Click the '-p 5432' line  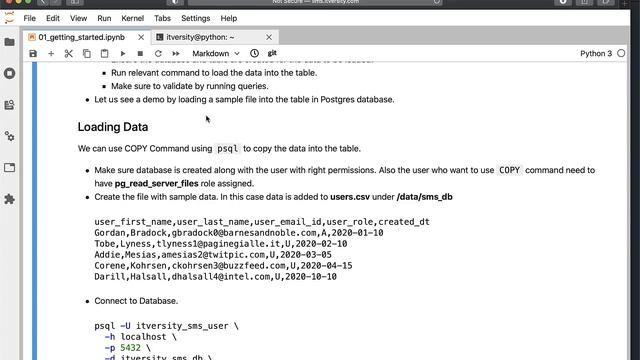coord(127,348)
